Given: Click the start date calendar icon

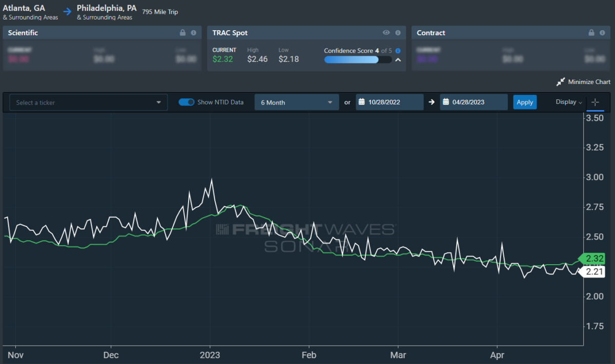Looking at the screenshot, I should click(x=361, y=102).
